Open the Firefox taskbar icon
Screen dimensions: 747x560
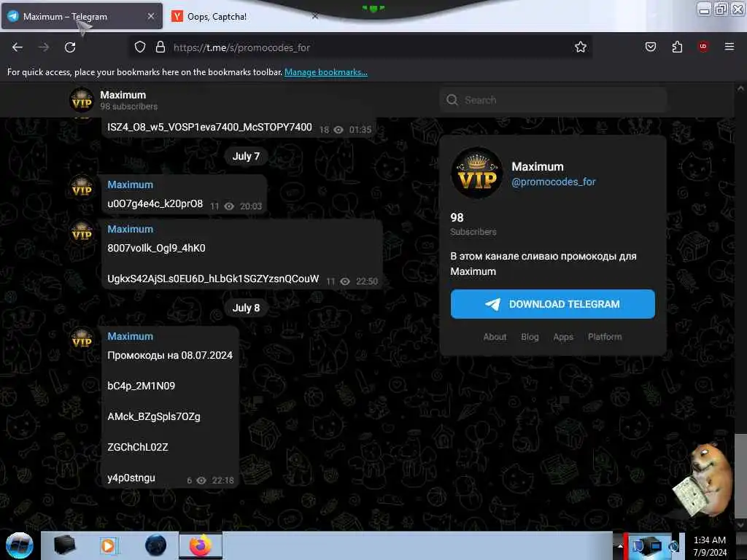[201, 545]
